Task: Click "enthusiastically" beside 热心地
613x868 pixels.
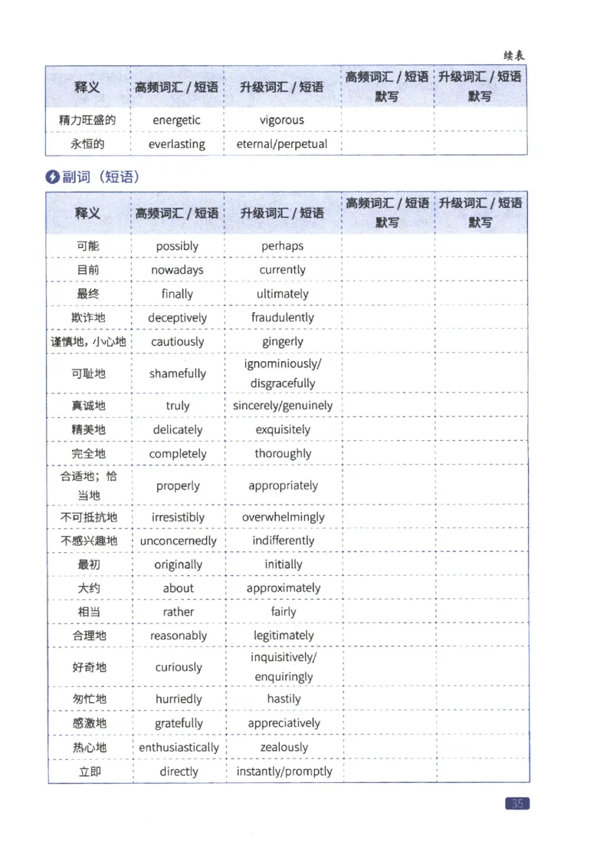Action: coord(178,747)
